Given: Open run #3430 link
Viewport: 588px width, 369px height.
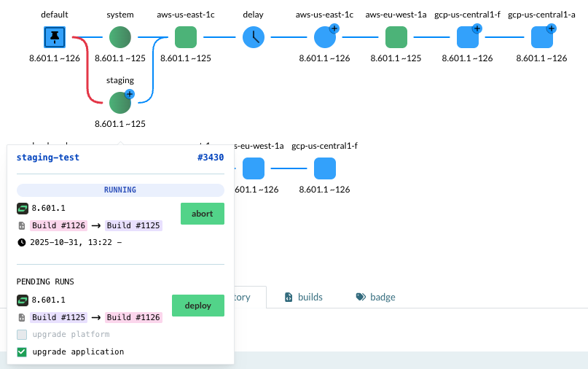Looking at the screenshot, I should (210, 157).
